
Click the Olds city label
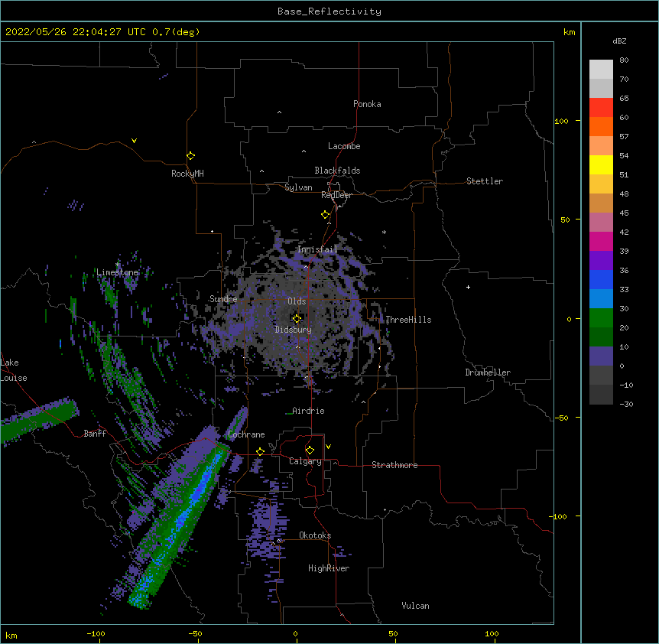point(297,301)
